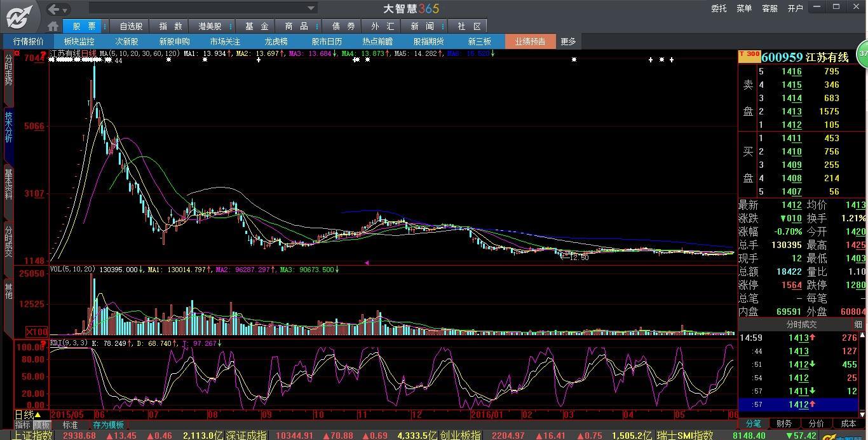
Task: Click the green circle icon near 江苏有线
Action: [862, 54]
